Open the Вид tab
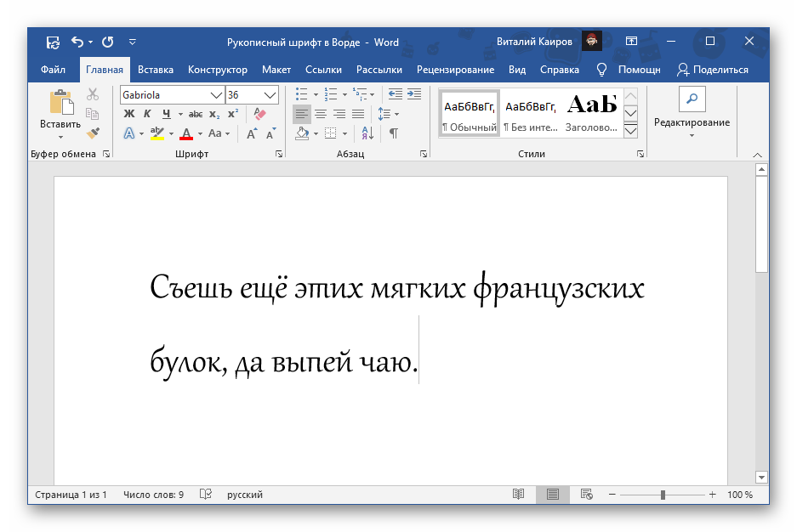Viewport: 797px width, 532px height. pyautogui.click(x=517, y=70)
